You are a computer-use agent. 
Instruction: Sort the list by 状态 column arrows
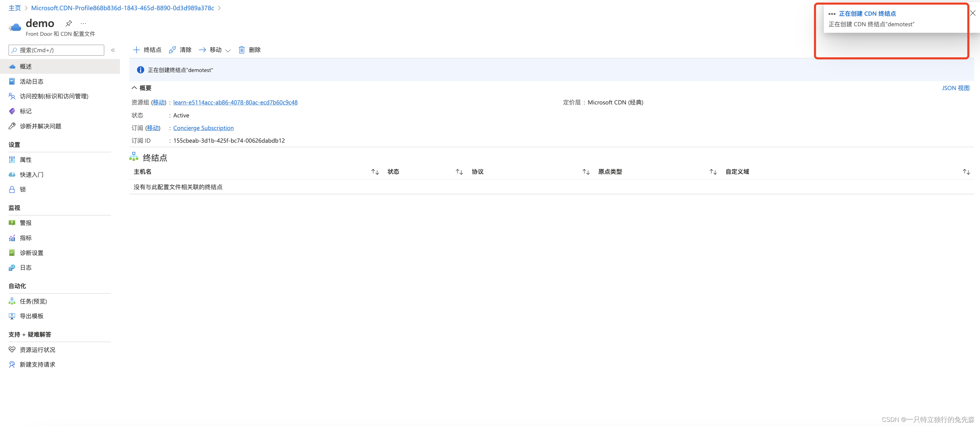(459, 172)
